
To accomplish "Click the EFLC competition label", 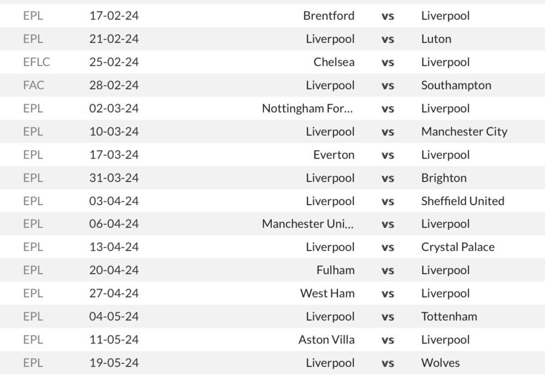I will (x=36, y=62).
